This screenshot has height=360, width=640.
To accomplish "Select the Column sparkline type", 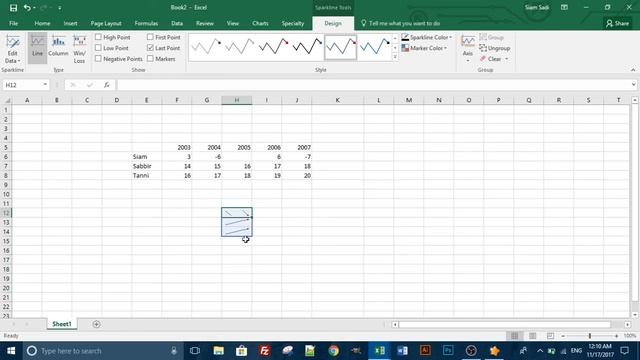I will [x=58, y=47].
